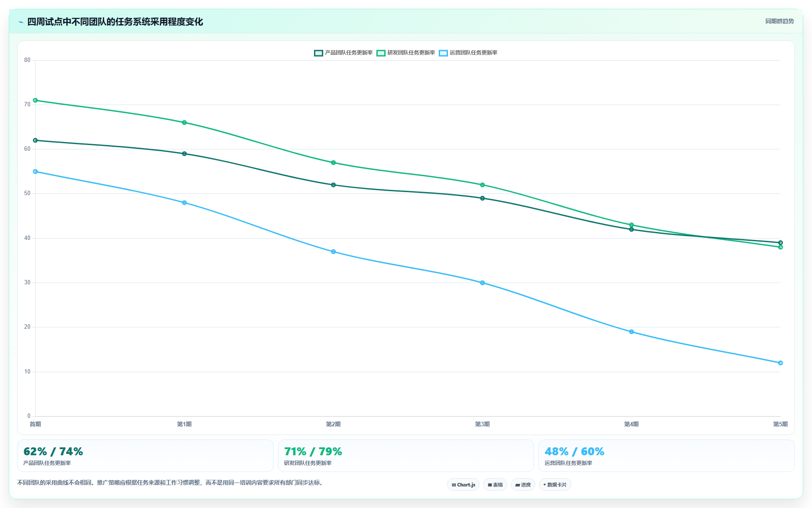Click the 80 y-axis tick label
This screenshot has height=508, width=812.
point(27,60)
